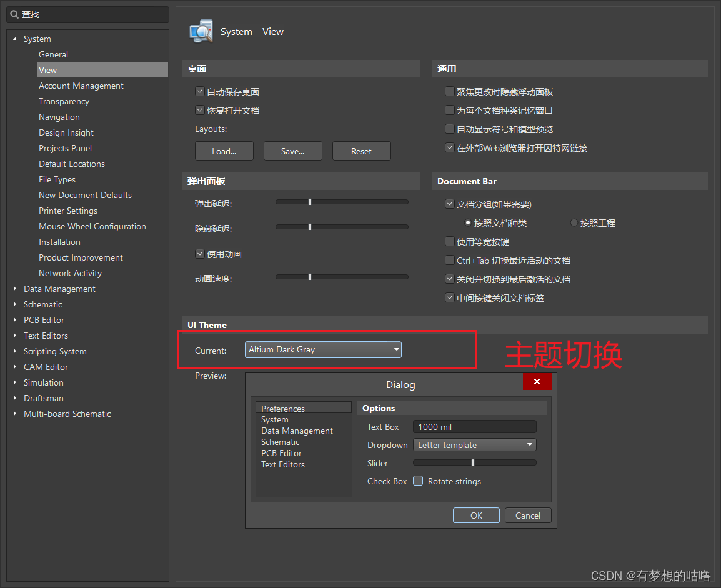Expand the Scripting System node
The image size is (721, 588).
pos(15,351)
